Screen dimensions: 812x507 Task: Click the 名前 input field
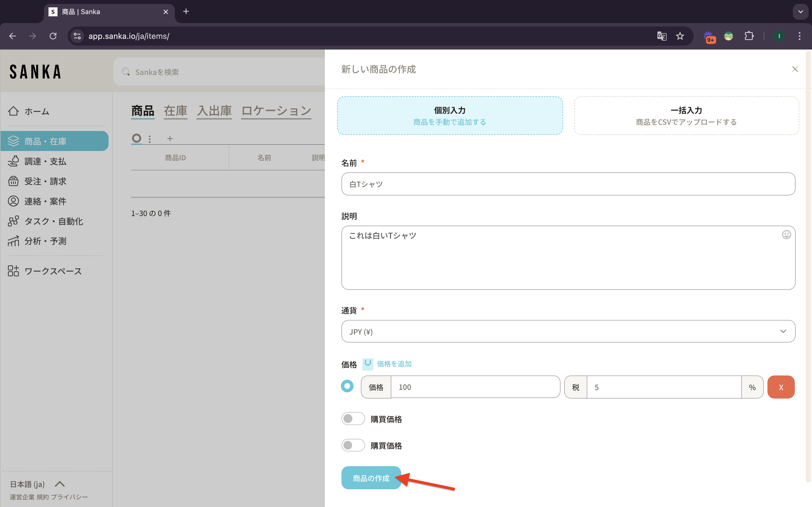coord(568,184)
